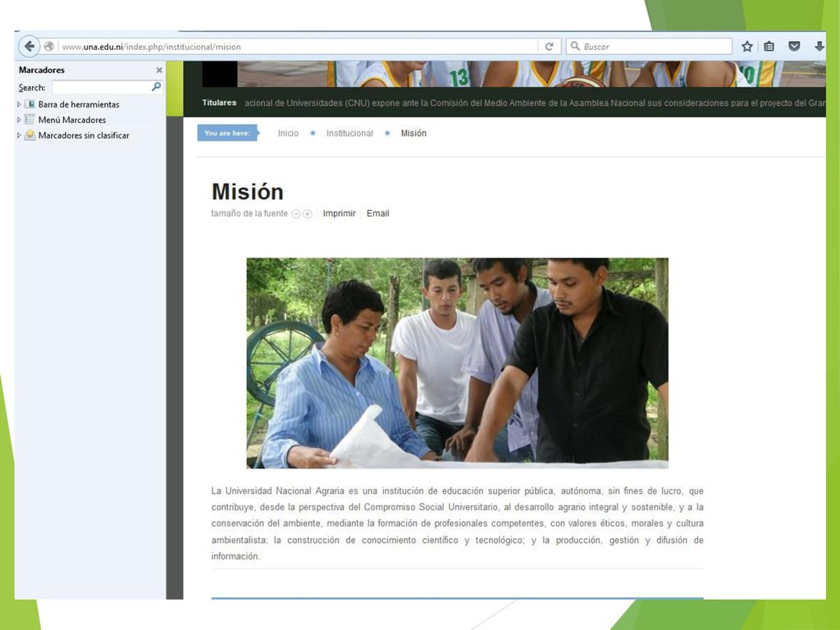Screen dimensions: 840x630
Task: Click the 'tamaño de la fuente' label
Action: pos(249,213)
